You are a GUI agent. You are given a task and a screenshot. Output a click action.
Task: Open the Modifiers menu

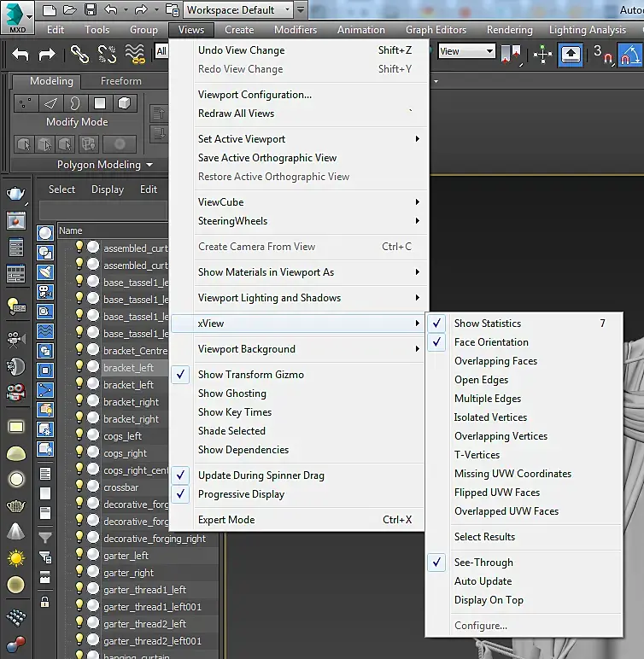[296, 30]
